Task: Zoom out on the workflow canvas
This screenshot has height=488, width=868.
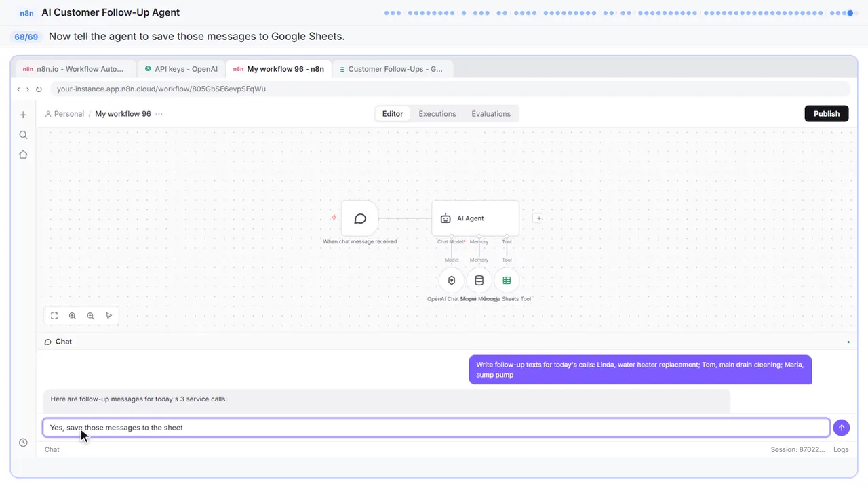Action: [91, 316]
